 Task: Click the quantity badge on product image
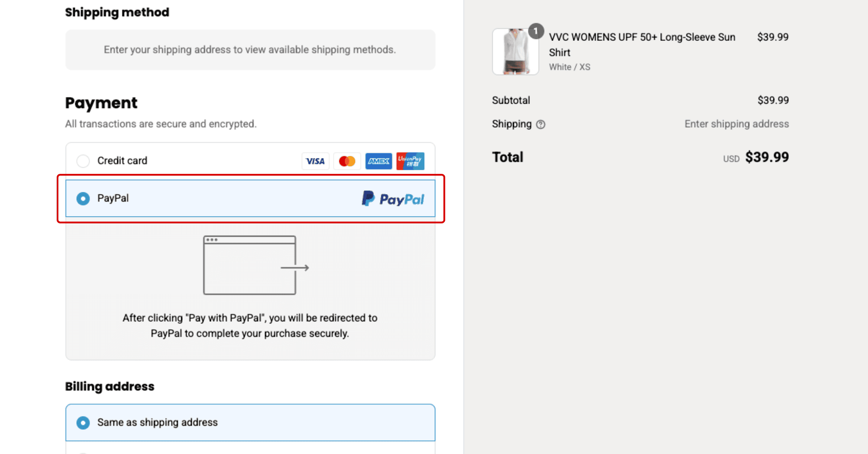pos(536,31)
